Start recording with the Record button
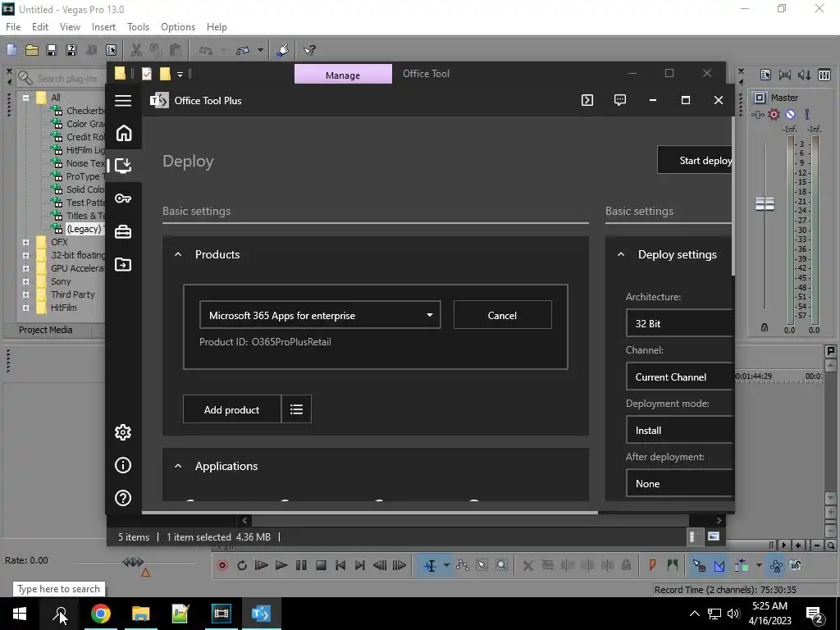Image resolution: width=840 pixels, height=630 pixels. [x=222, y=566]
